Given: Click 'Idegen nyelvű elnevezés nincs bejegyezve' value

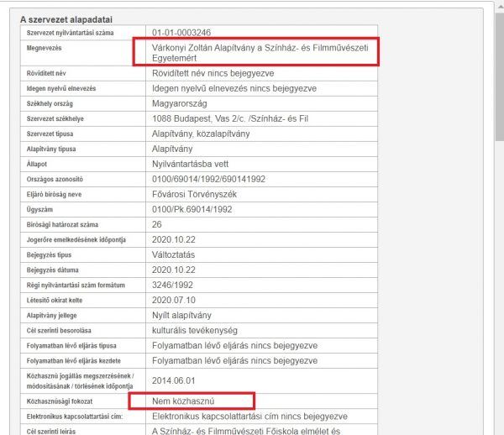Looking at the screenshot, I should coord(234,88).
